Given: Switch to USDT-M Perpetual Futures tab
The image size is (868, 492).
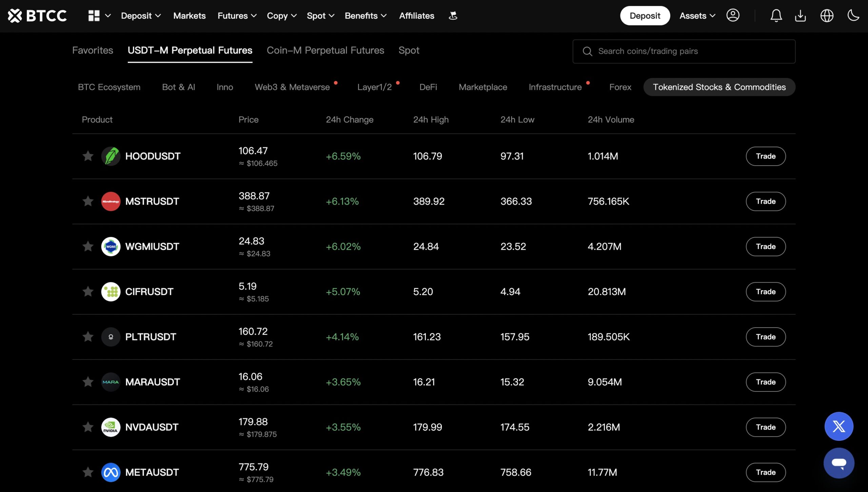Looking at the screenshot, I should click(x=190, y=50).
